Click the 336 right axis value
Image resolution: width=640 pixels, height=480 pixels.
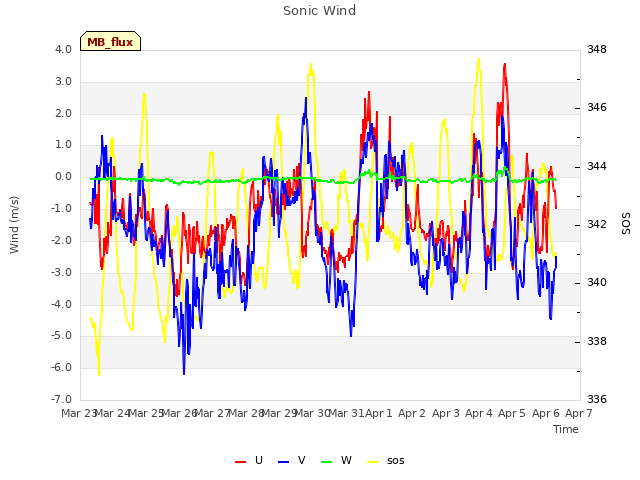click(x=597, y=399)
